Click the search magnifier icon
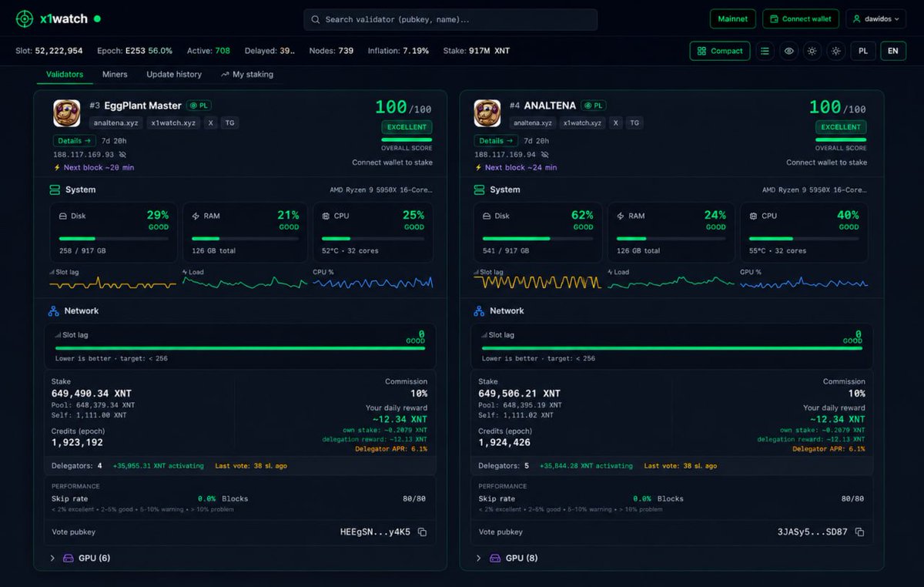The height and width of the screenshot is (587, 924). coord(315,19)
